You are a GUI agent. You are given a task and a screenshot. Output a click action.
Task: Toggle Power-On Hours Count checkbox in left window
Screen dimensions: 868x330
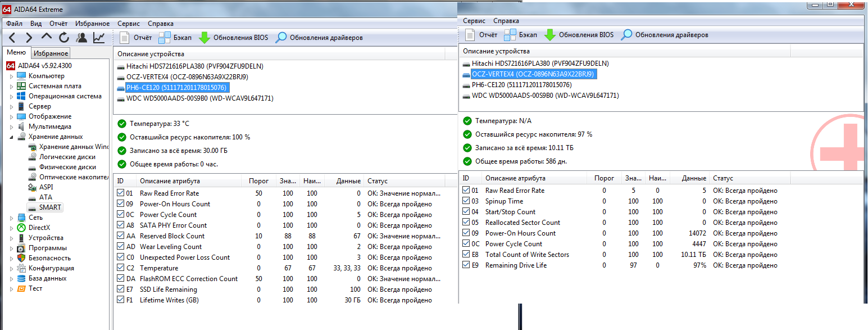coord(121,204)
